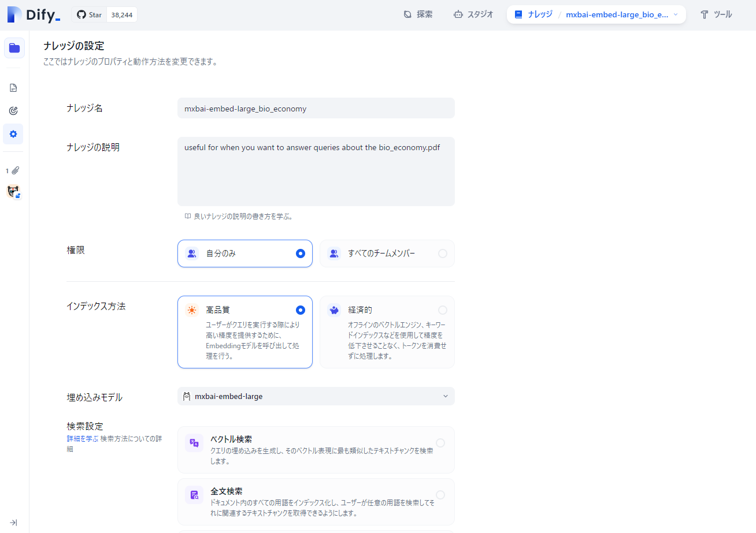Select the 自分のみ permission radio button
Image resolution: width=756 pixels, height=533 pixels.
(x=300, y=254)
